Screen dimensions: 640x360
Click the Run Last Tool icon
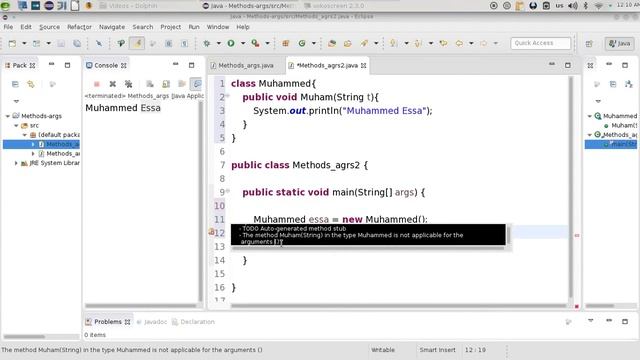(x=256, y=43)
